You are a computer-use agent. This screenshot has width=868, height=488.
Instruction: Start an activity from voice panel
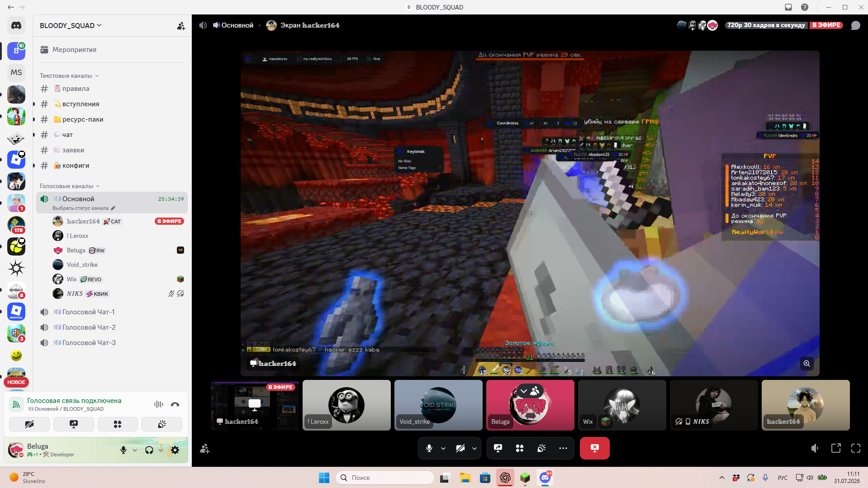coord(118,424)
